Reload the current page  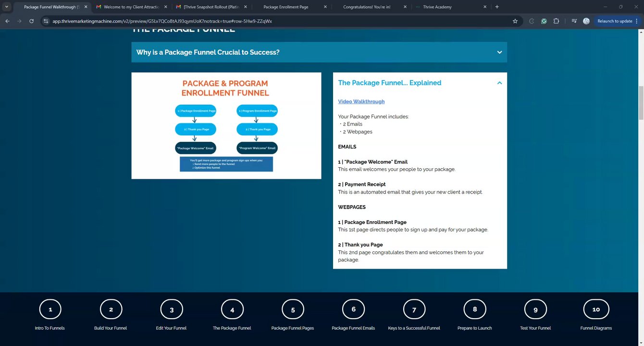tap(31, 21)
